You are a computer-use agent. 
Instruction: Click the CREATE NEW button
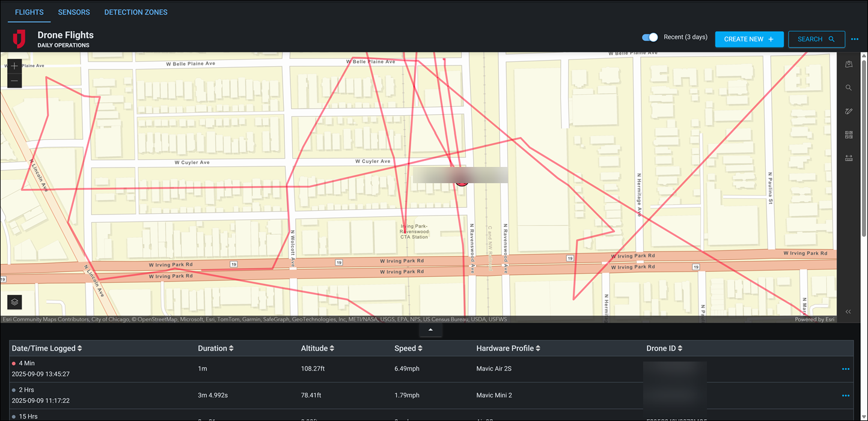point(749,38)
